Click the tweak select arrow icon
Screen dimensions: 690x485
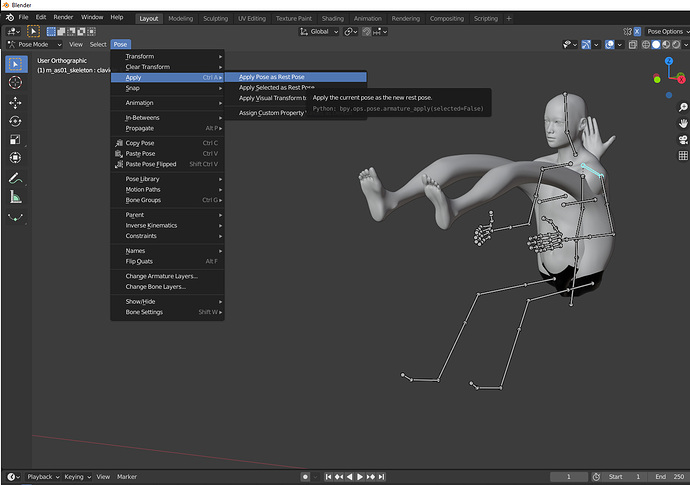pos(33,31)
